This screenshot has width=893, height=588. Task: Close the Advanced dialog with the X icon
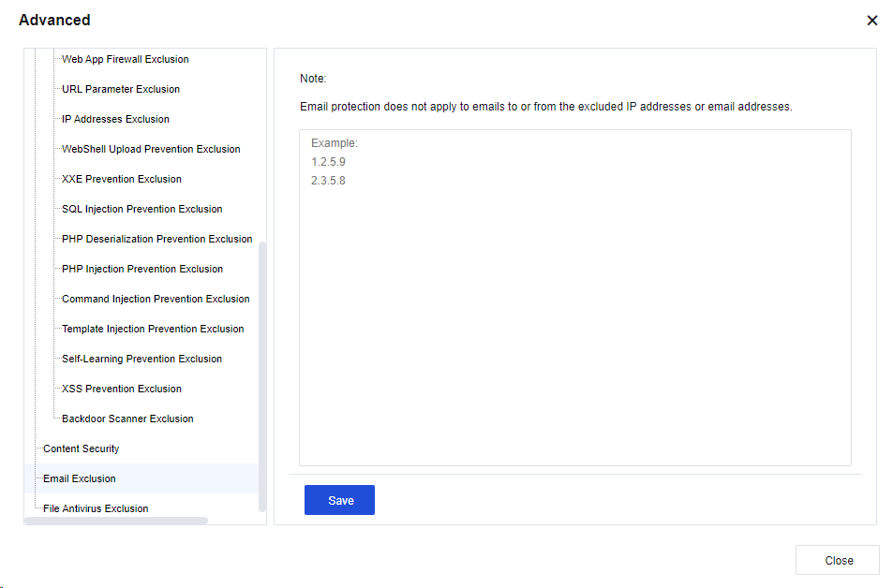click(871, 21)
